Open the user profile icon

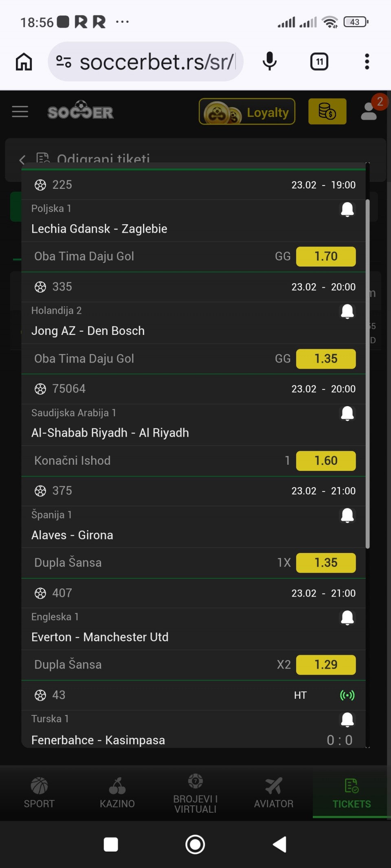369,112
